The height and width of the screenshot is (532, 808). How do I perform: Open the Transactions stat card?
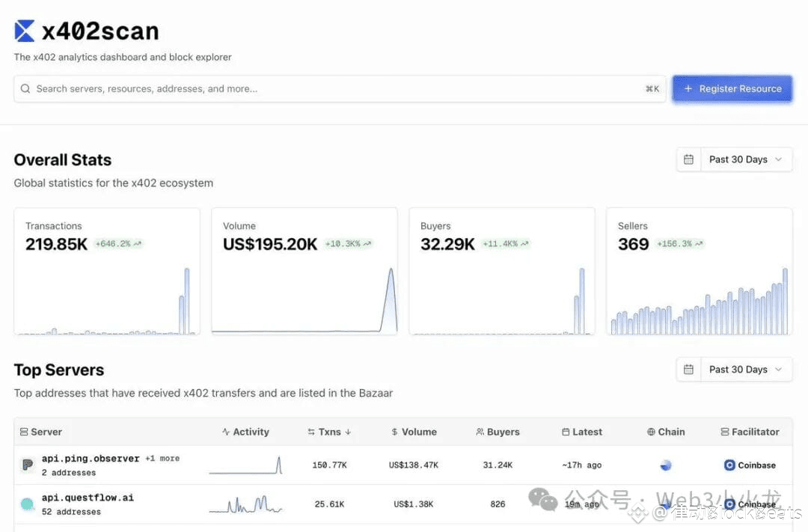coord(107,271)
